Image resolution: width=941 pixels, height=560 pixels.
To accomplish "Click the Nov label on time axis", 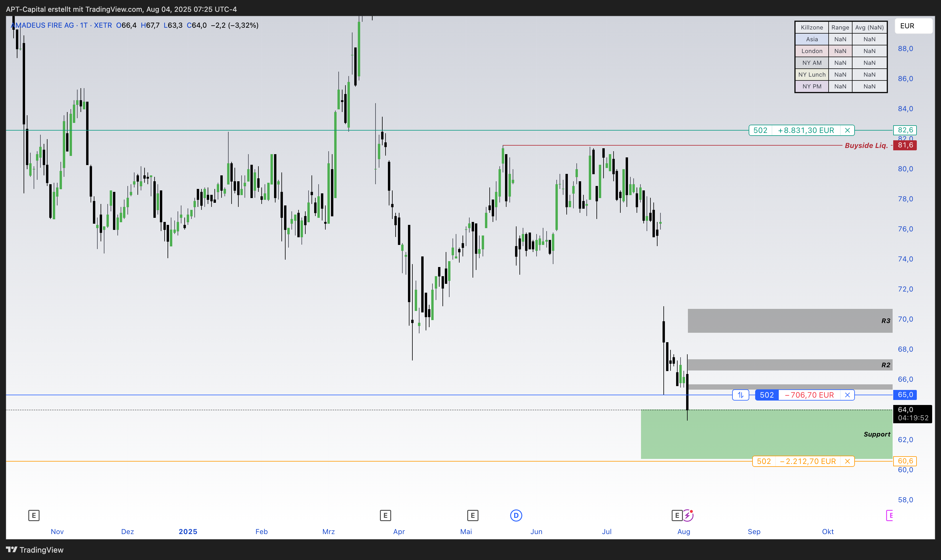I will click(x=57, y=531).
